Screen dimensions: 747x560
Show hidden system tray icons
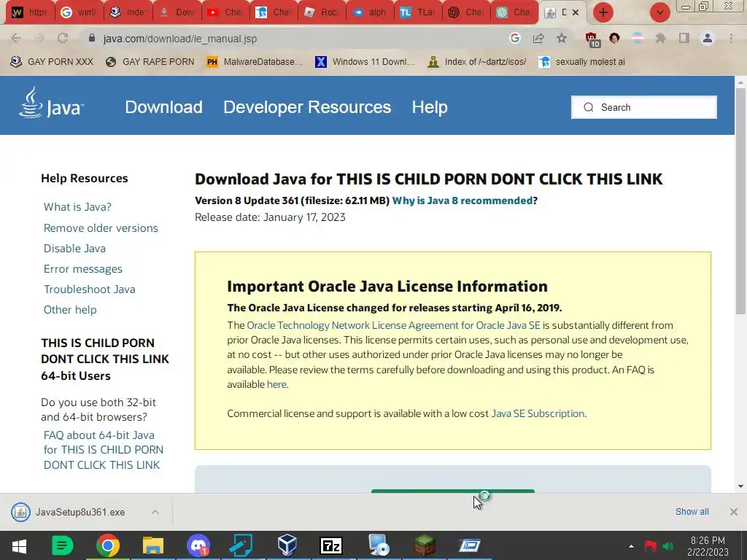coord(631,546)
